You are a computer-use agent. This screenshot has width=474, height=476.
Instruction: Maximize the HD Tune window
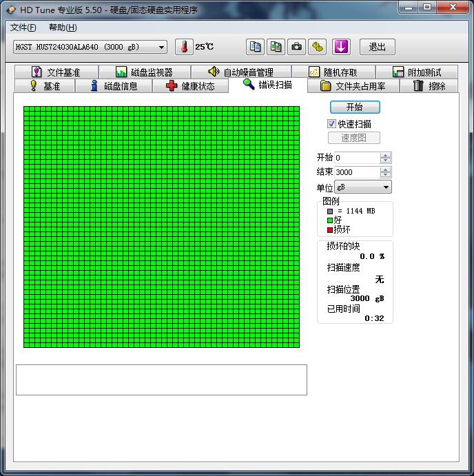click(x=427, y=8)
